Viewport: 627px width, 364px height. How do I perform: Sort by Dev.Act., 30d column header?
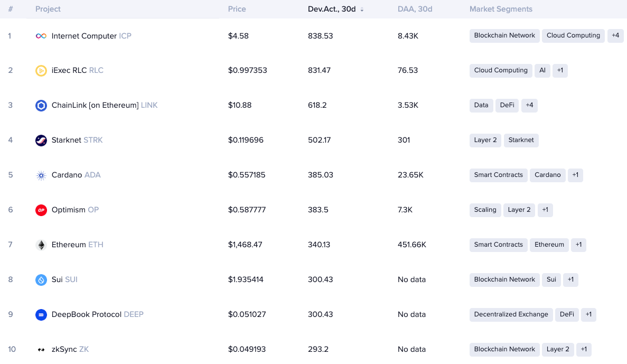332,9
